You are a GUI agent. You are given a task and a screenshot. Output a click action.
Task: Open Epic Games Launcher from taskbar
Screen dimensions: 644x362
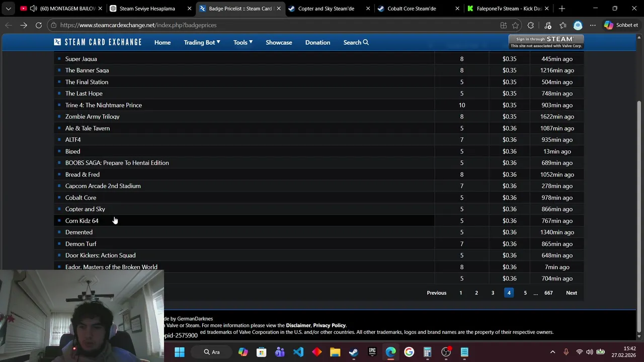[x=372, y=352]
